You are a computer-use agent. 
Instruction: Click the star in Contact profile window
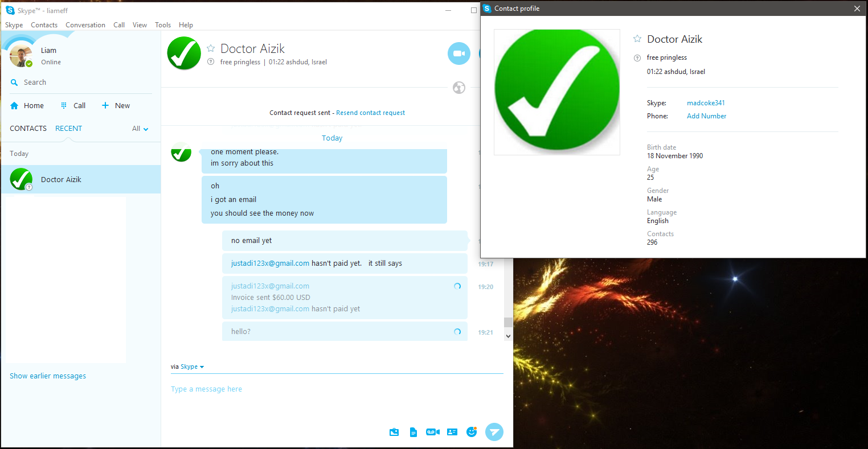pyautogui.click(x=637, y=39)
